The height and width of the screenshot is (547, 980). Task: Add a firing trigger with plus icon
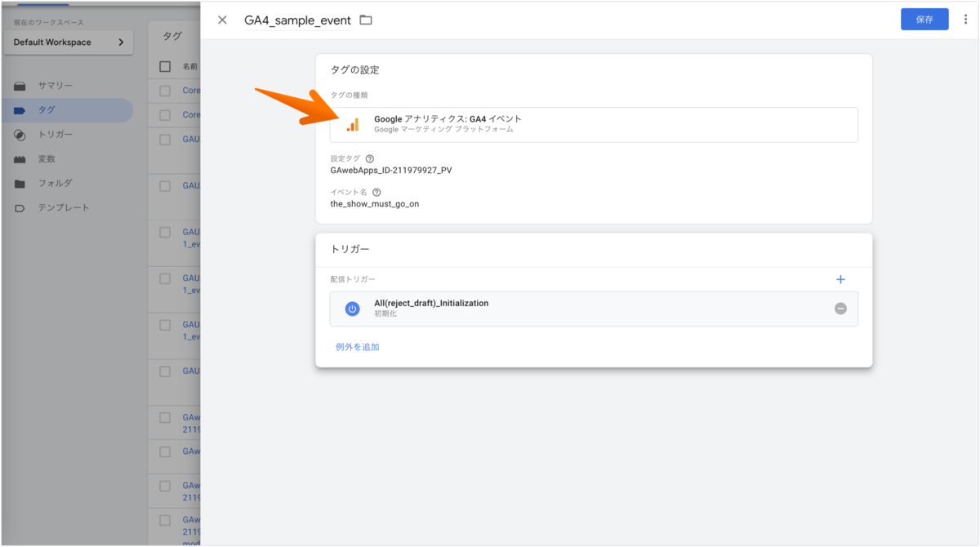[840, 279]
